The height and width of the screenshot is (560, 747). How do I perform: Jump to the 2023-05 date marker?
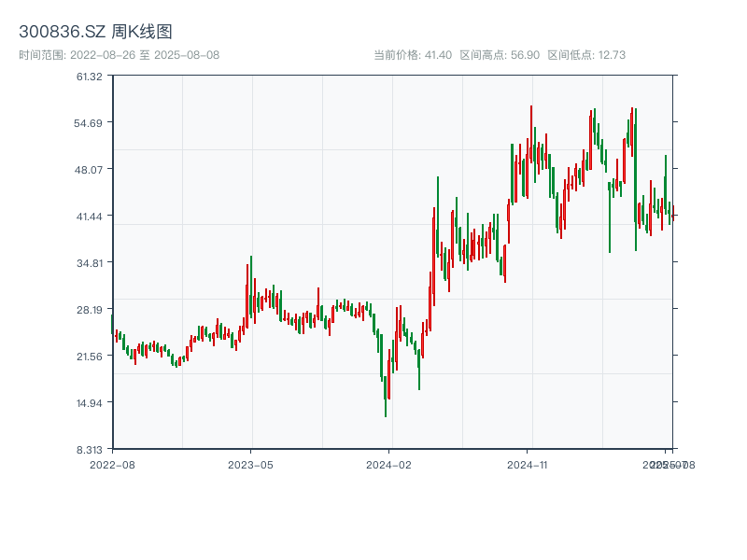(x=251, y=464)
